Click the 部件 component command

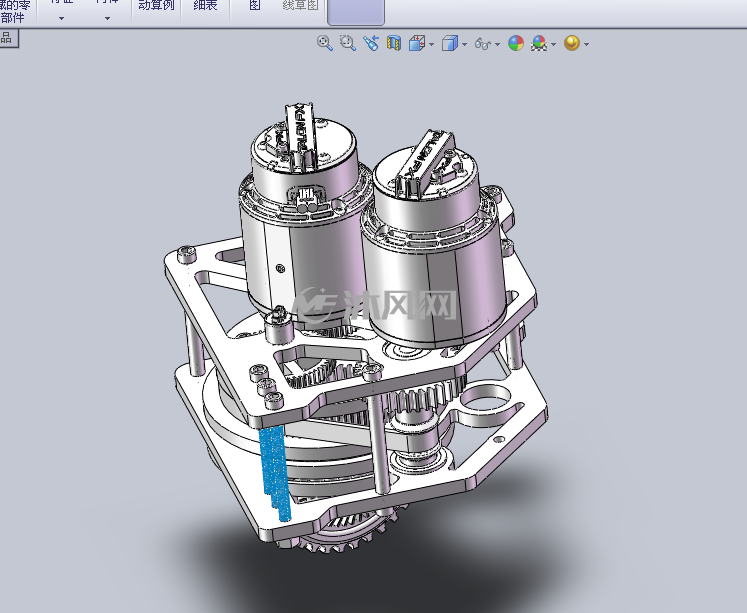click(x=12, y=18)
